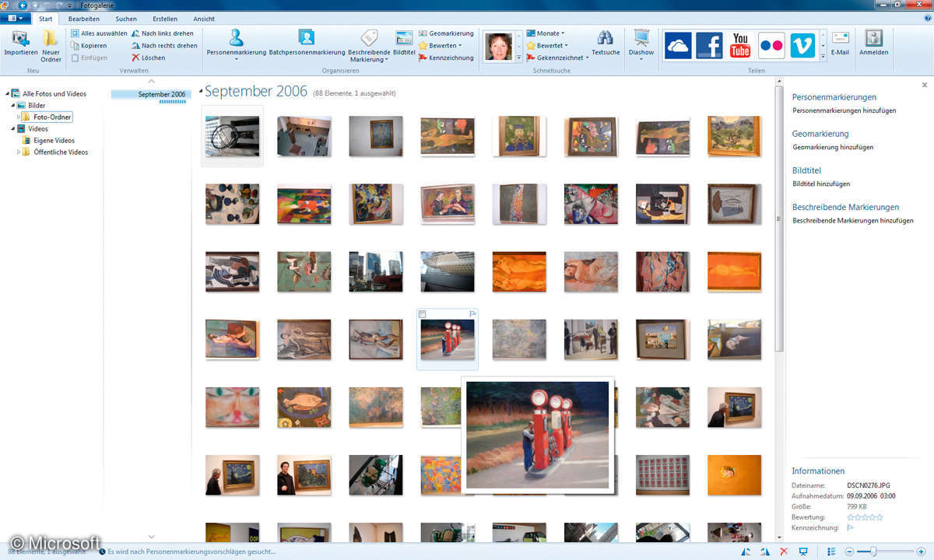Switch to the Bearbeiten tab

[83, 19]
